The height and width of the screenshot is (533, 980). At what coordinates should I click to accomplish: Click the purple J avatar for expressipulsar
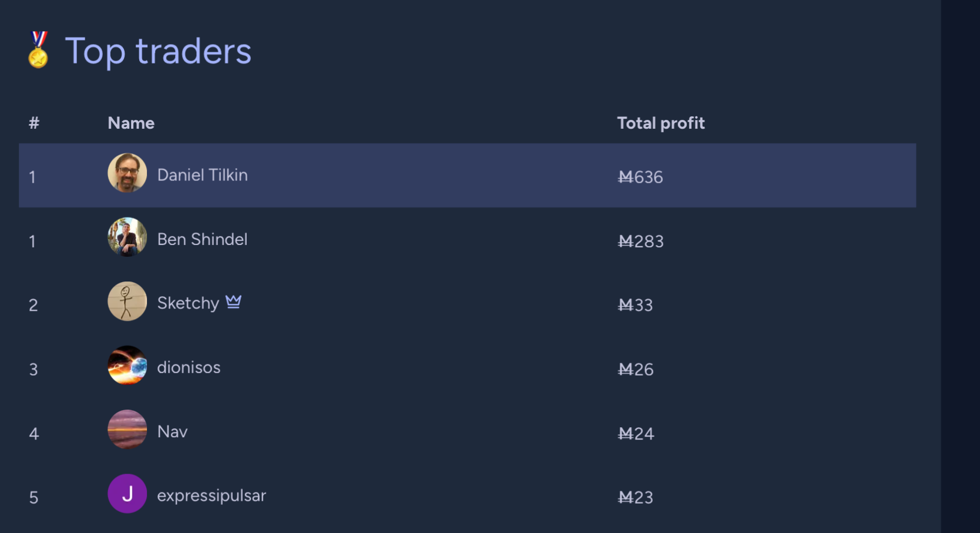click(x=127, y=494)
